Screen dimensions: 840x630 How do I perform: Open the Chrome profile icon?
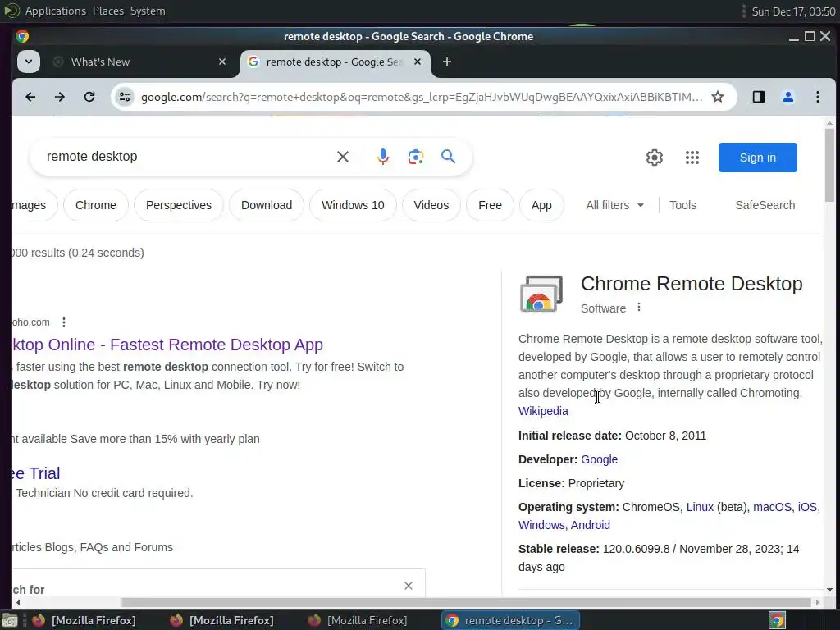(788, 97)
